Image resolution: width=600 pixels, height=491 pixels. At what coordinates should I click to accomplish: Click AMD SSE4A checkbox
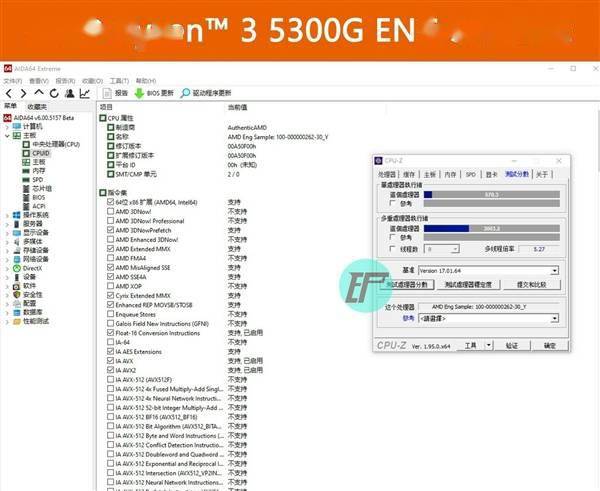click(x=111, y=277)
